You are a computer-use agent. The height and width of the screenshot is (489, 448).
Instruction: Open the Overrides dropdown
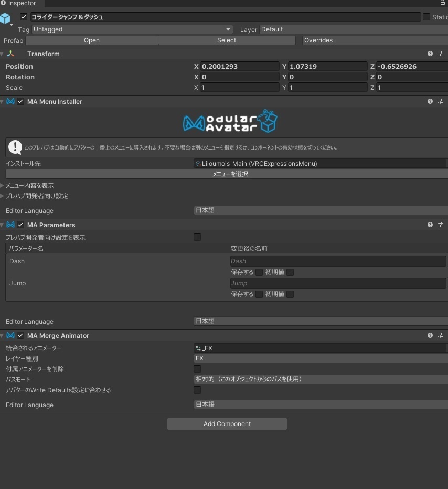click(375, 40)
